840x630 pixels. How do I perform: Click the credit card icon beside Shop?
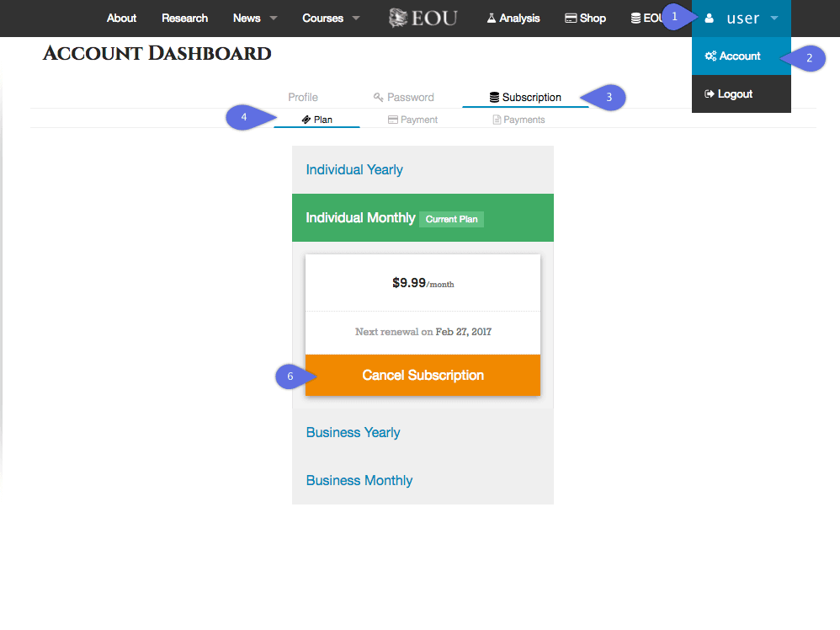[x=571, y=19]
